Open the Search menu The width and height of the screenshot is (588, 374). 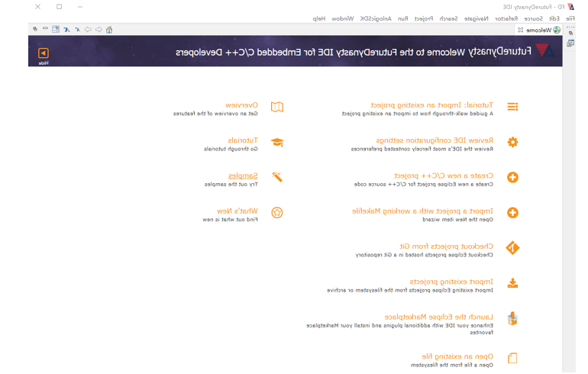[x=448, y=18]
